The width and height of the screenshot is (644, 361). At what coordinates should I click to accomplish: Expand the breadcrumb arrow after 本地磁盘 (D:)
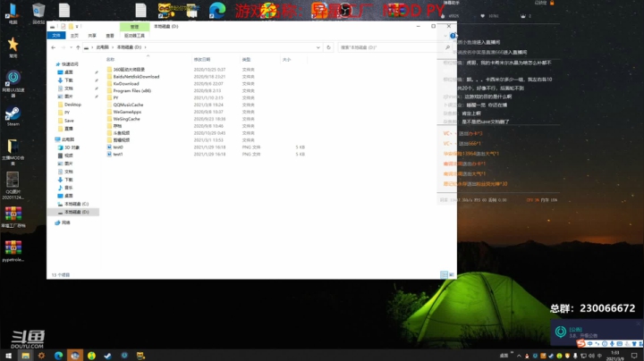tap(145, 47)
